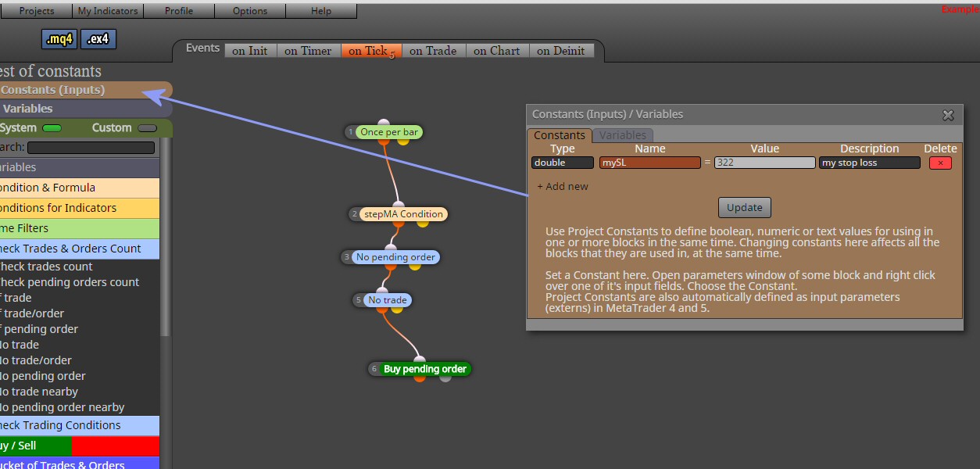Open the Help menu

point(321,11)
